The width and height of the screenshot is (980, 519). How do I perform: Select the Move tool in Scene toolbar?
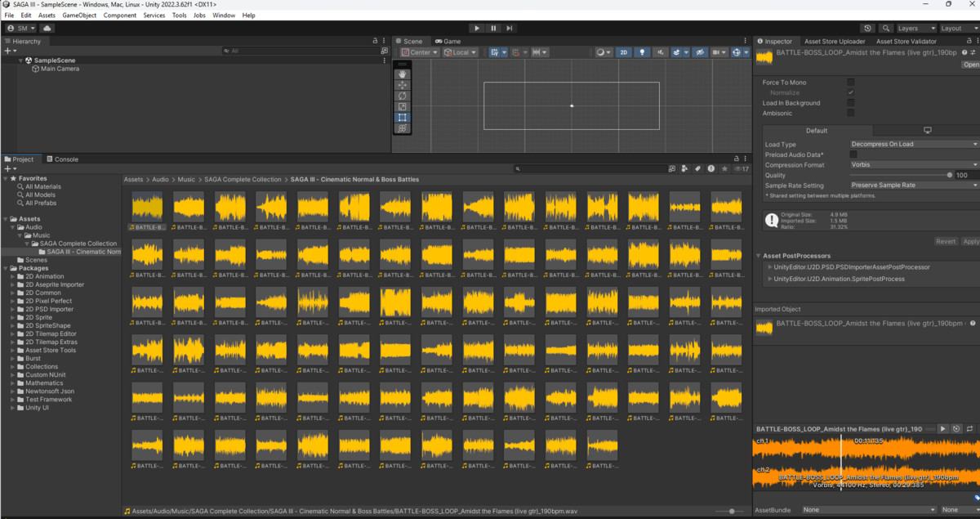[x=402, y=85]
